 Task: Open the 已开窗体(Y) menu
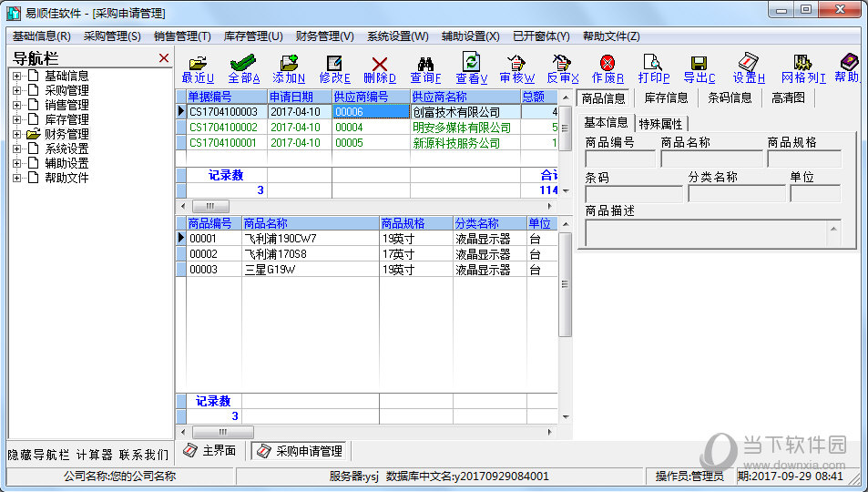click(x=541, y=36)
